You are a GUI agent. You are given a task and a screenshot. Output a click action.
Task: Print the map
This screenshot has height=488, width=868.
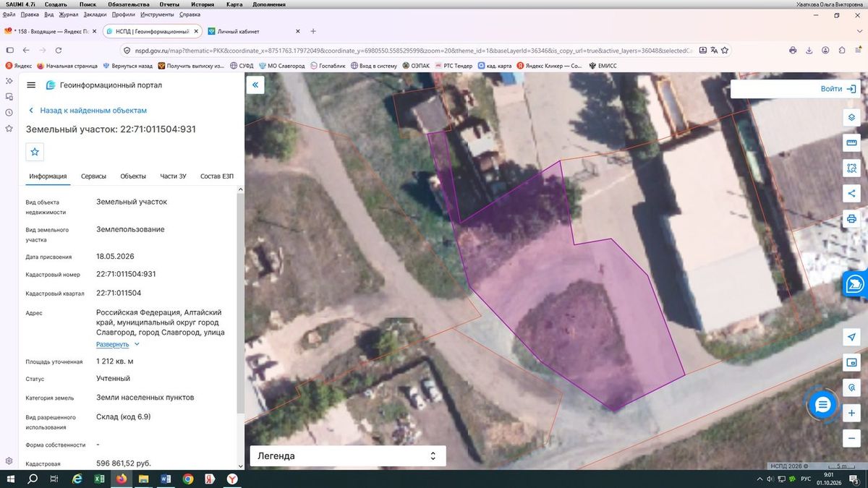point(851,218)
